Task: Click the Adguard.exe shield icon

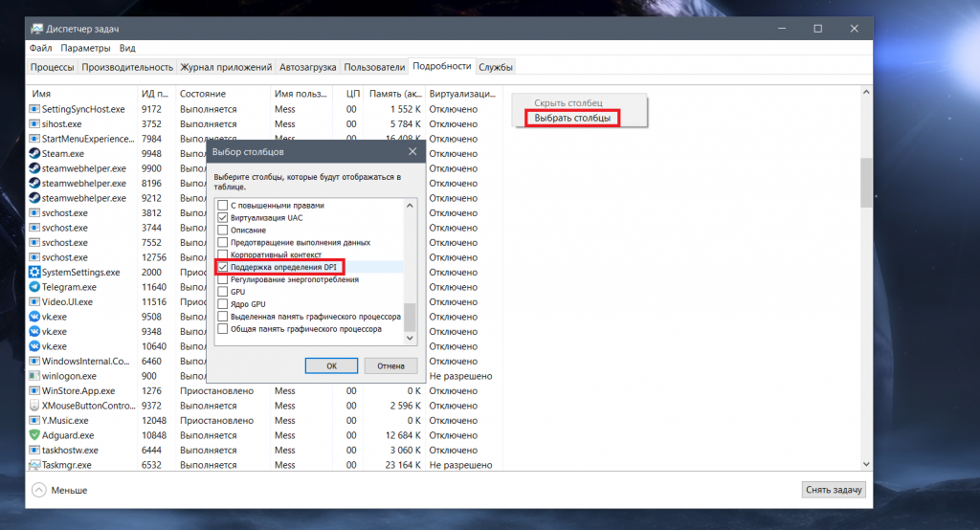Action: pyautogui.click(x=34, y=435)
